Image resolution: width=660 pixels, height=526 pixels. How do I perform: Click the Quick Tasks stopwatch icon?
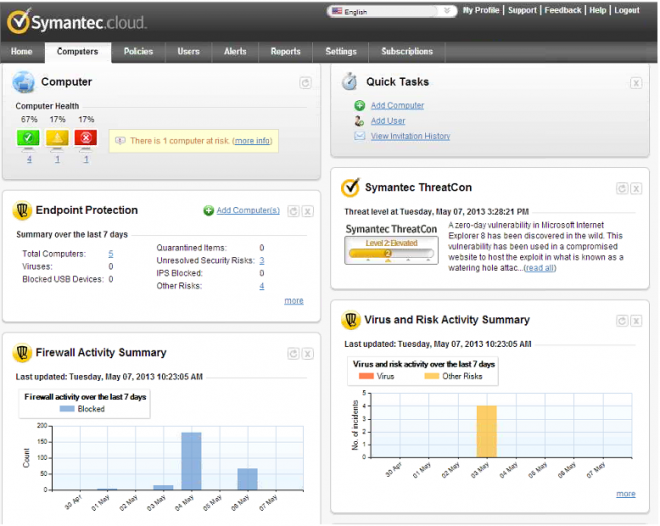click(x=349, y=82)
